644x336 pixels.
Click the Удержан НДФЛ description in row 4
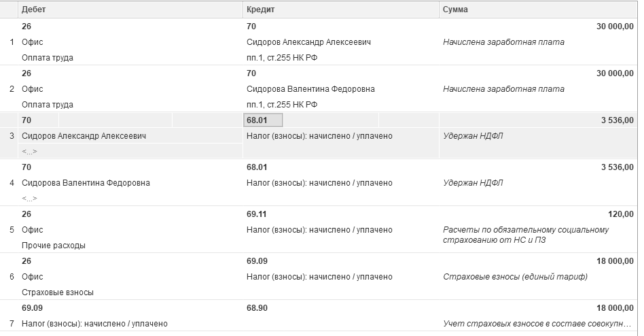[x=473, y=182]
